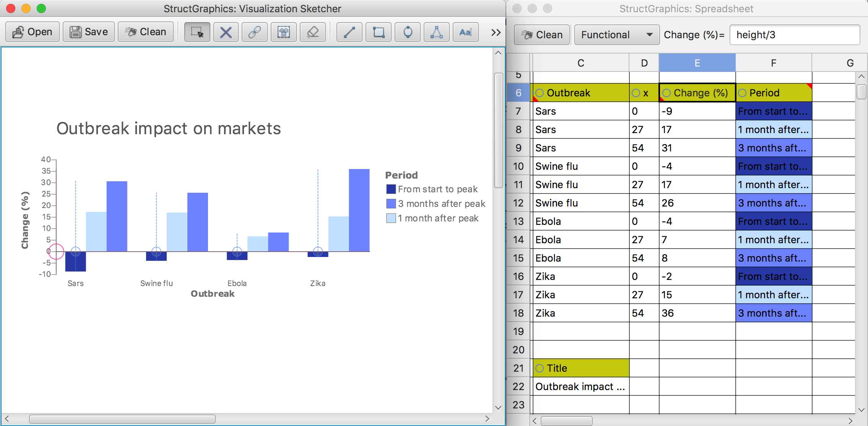Click Sars 3 months after bar
The width and height of the screenshot is (868, 426).
(x=117, y=216)
